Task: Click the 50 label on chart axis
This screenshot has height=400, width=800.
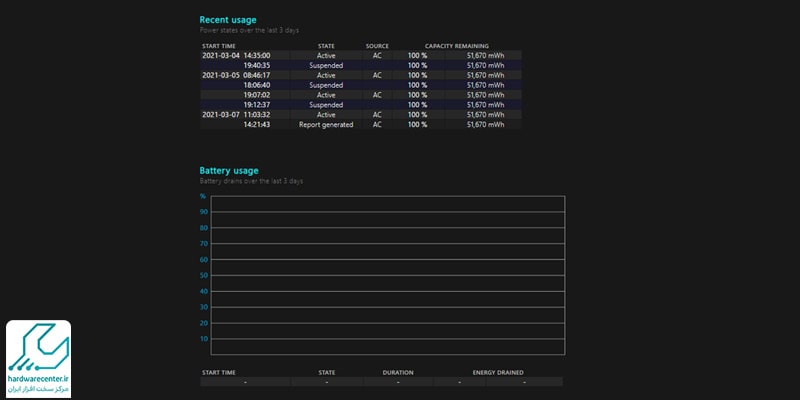Action: point(204,276)
